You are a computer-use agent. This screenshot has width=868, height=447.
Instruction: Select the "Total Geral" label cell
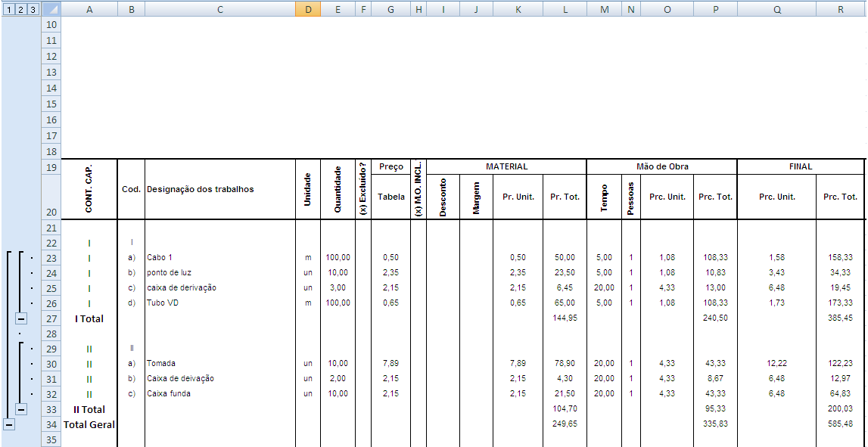pyautogui.click(x=89, y=424)
